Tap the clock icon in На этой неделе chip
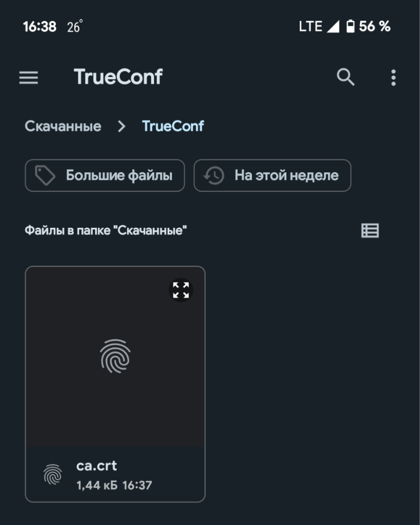This screenshot has height=525, width=420. pos(214,176)
